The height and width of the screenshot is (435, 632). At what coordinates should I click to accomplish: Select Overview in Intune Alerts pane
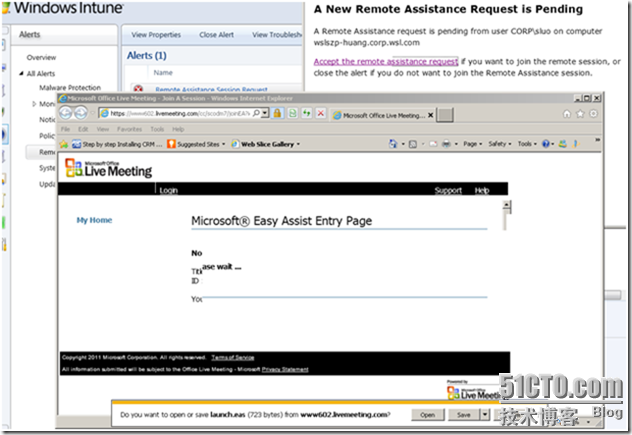[x=41, y=58]
